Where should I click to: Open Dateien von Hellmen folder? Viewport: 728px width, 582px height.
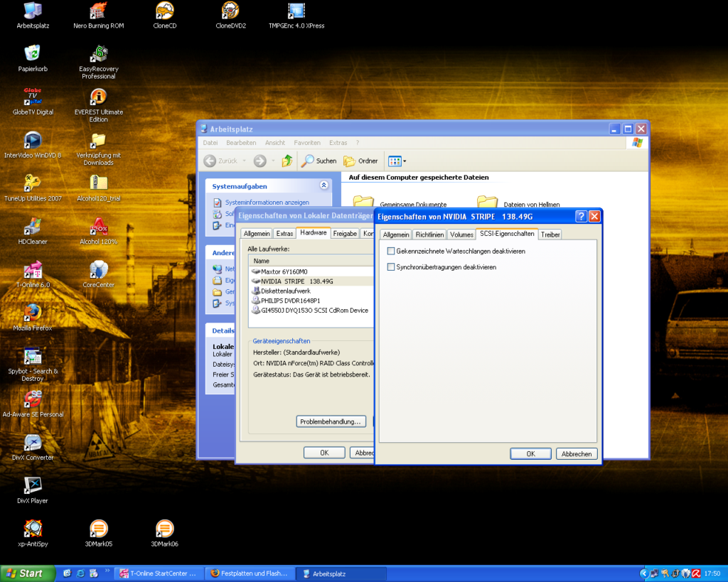tap(518, 203)
